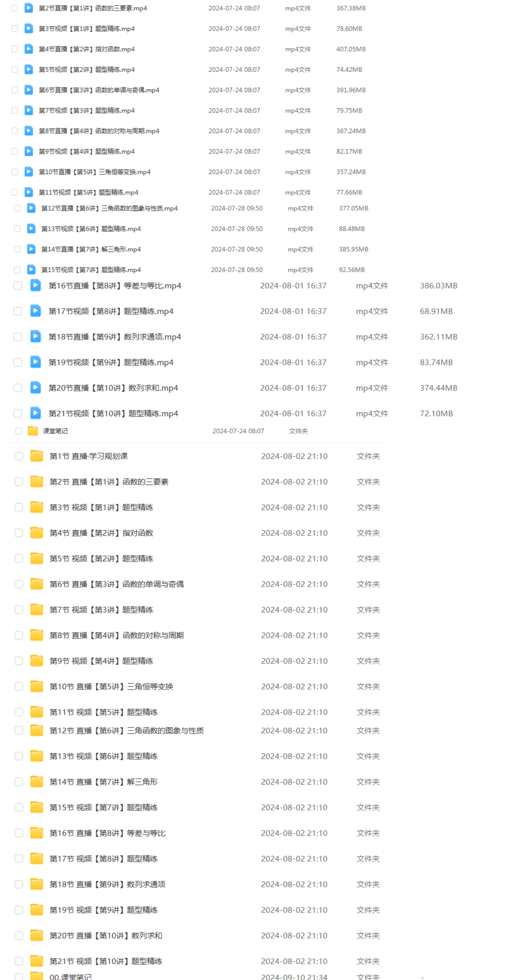The image size is (516, 980).
Task: Open folder 第10节 直播 三角恒等变换
Action: point(111,686)
